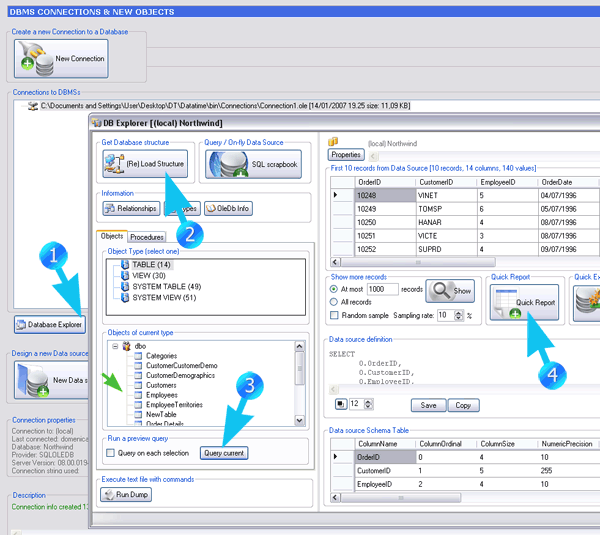This screenshot has width=600, height=535.
Task: Select the Connection1.ole connection entry
Action: [225, 106]
